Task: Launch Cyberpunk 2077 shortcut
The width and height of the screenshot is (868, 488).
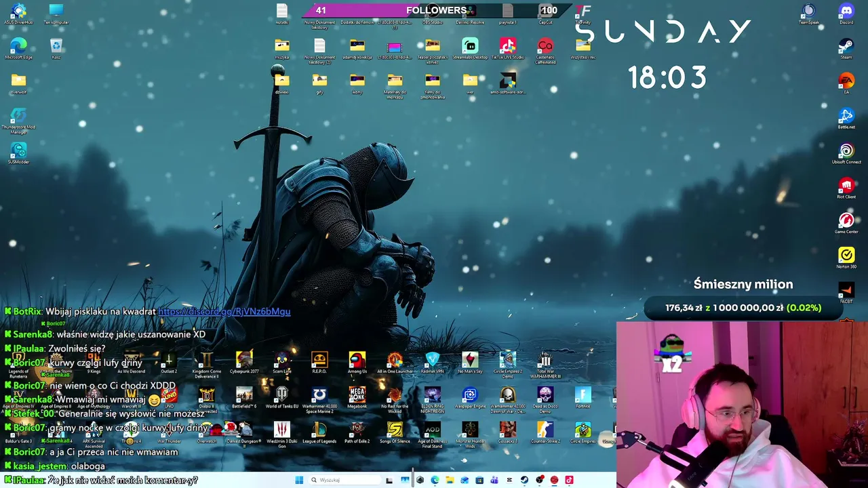Action: [244, 362]
